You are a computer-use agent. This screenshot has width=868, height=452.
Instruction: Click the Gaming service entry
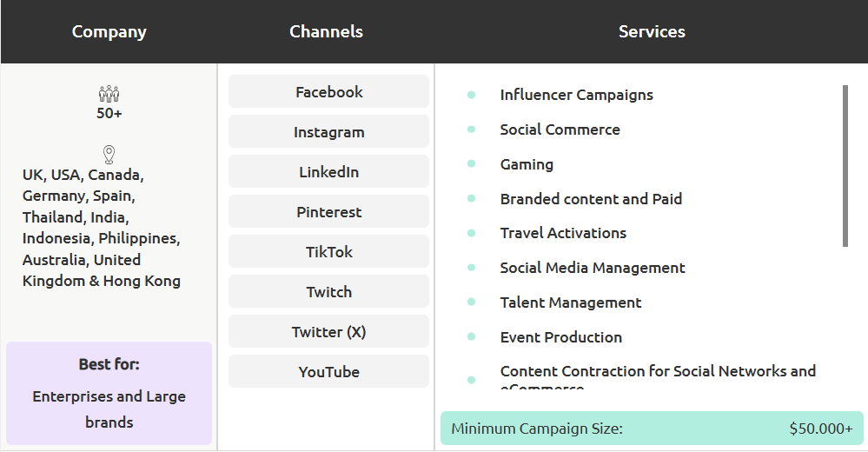[527, 164]
